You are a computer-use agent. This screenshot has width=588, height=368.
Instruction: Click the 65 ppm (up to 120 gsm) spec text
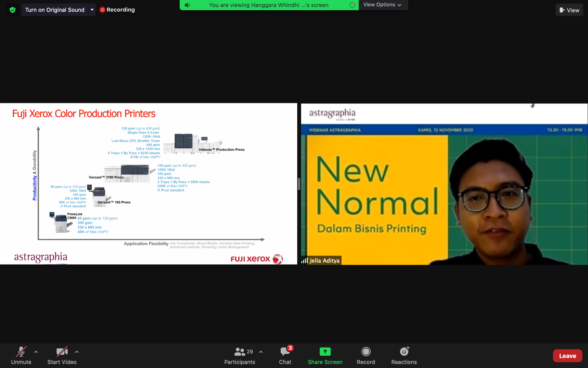click(x=97, y=218)
